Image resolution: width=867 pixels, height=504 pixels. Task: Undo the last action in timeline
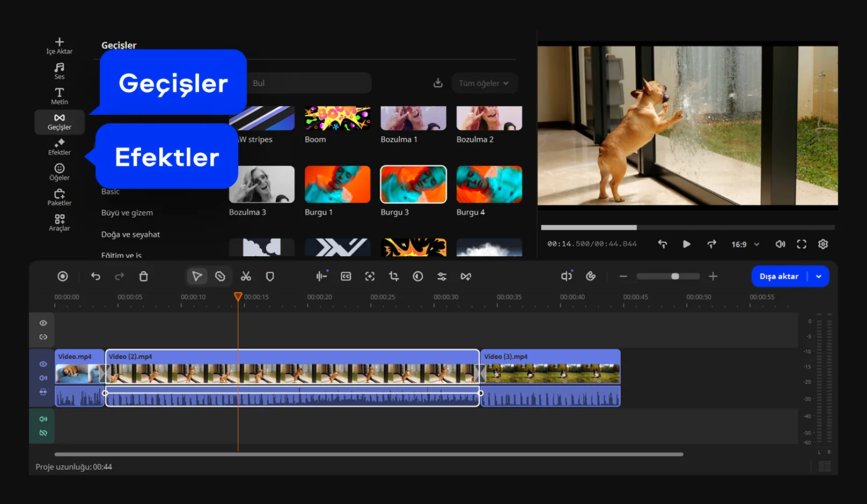(95, 277)
